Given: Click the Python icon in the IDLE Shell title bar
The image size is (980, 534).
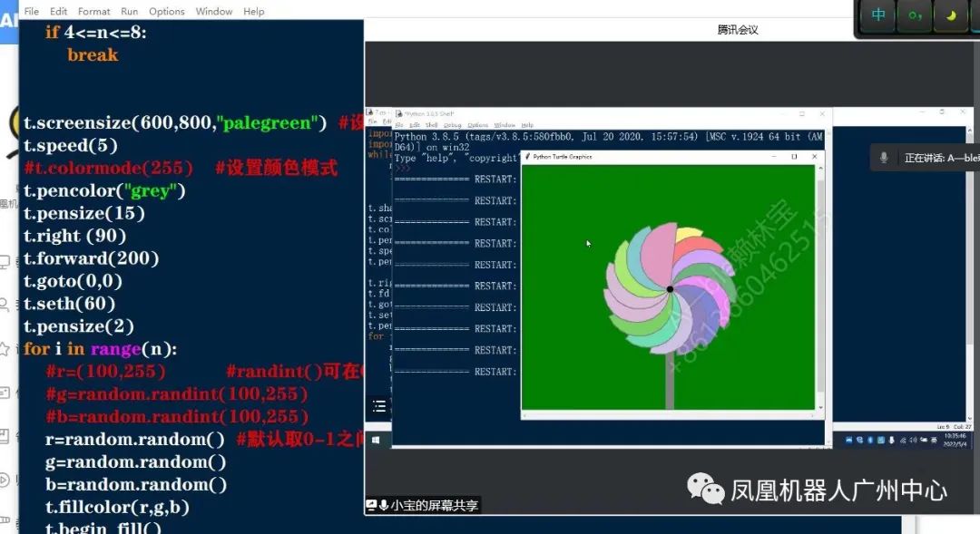Looking at the screenshot, I should click(397, 113).
